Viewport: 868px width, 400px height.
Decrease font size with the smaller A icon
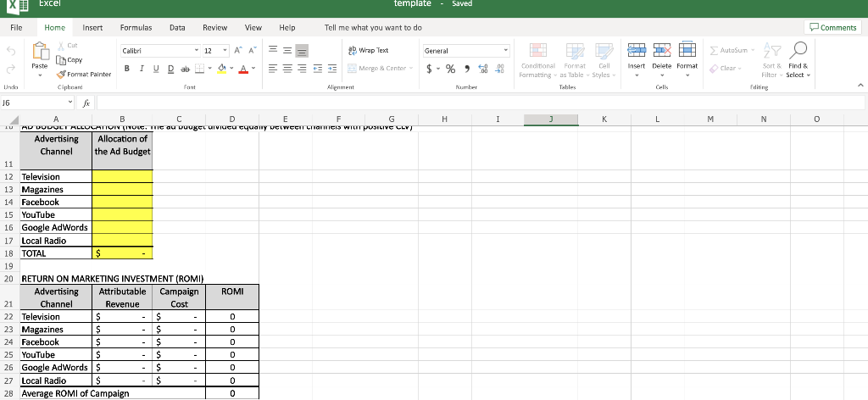pyautogui.click(x=252, y=50)
